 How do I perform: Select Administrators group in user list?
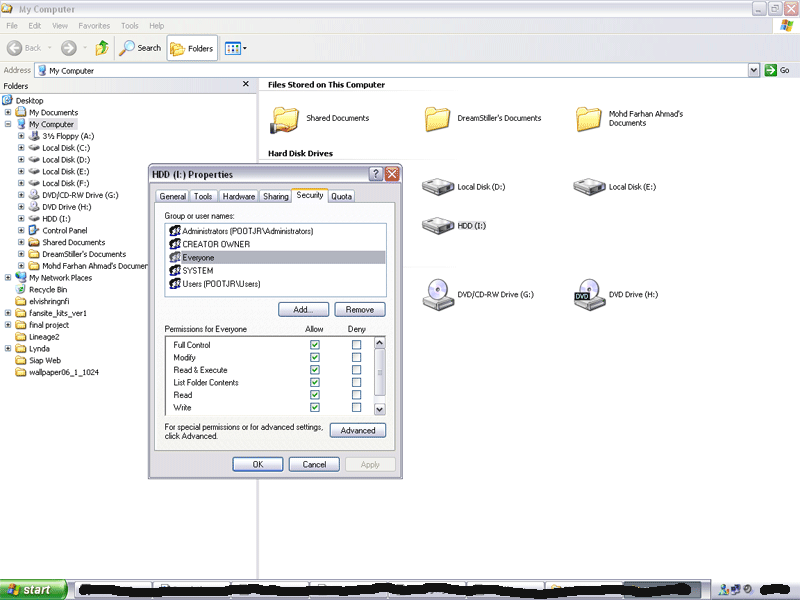247,231
